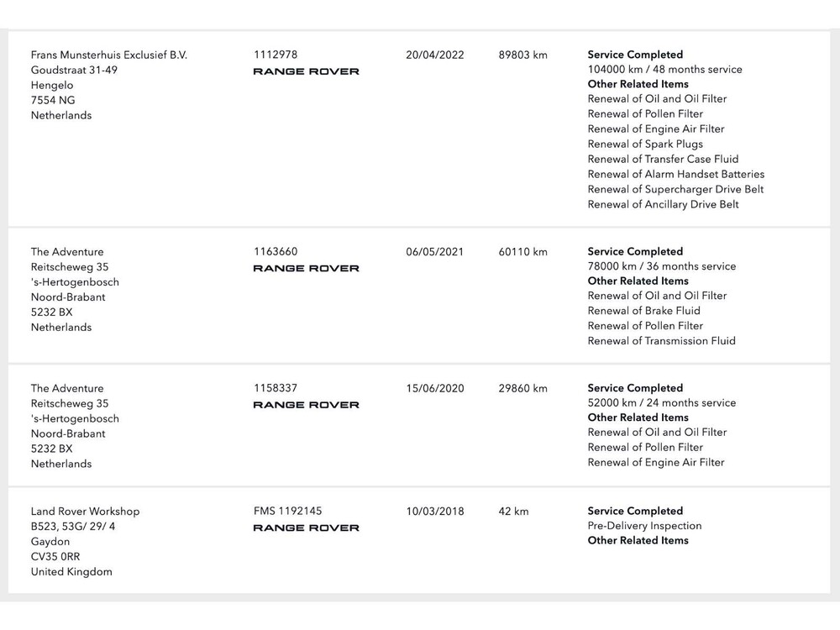The width and height of the screenshot is (840, 630).
Task: Select Renewal of Spark Plugs item
Action: click(645, 144)
